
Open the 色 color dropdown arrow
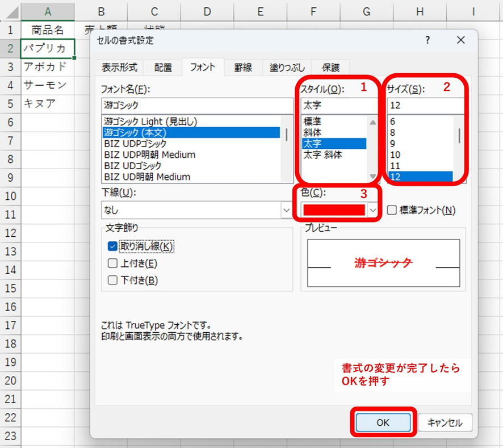coord(372,210)
